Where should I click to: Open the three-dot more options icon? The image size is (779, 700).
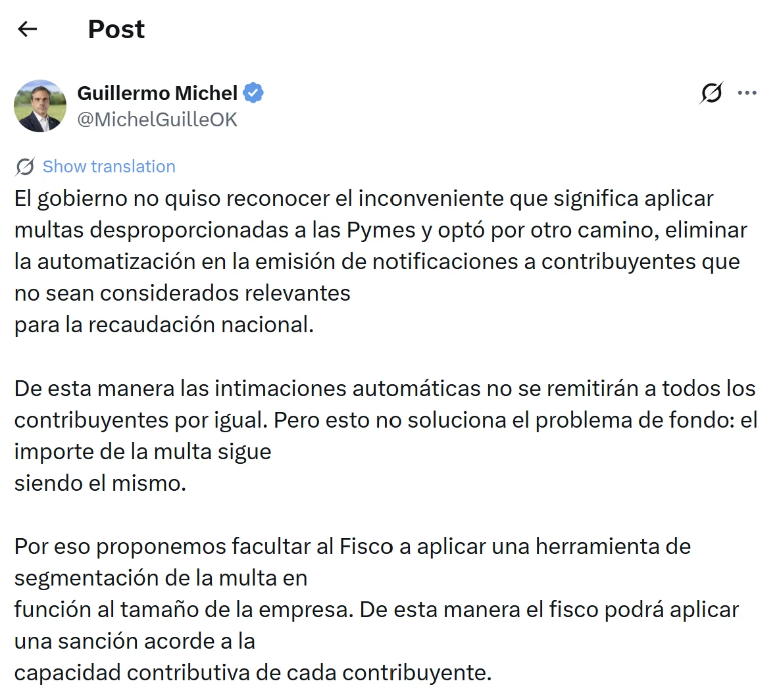coord(747,93)
